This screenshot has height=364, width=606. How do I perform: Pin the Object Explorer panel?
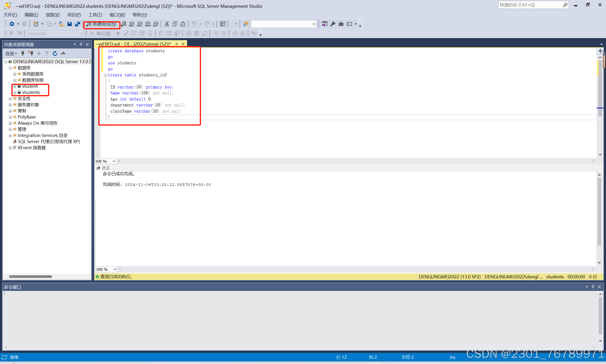click(x=81, y=44)
